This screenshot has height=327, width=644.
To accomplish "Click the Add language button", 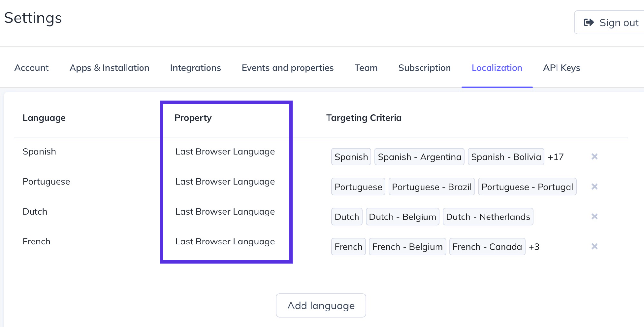I will tap(321, 305).
